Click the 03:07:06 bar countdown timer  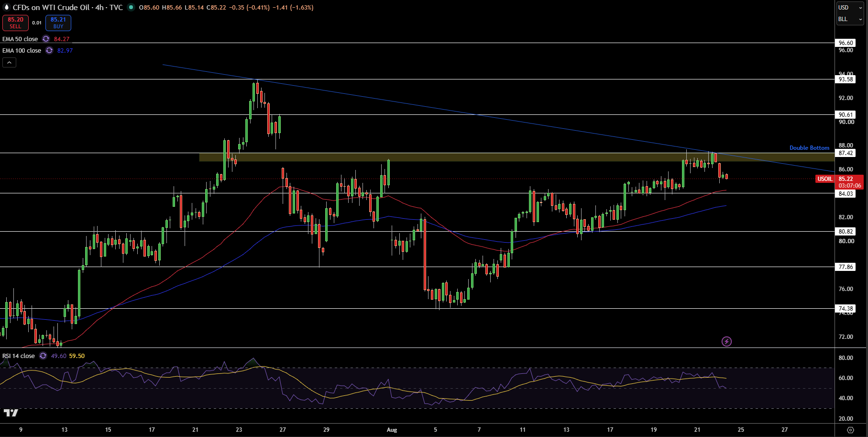coord(850,186)
